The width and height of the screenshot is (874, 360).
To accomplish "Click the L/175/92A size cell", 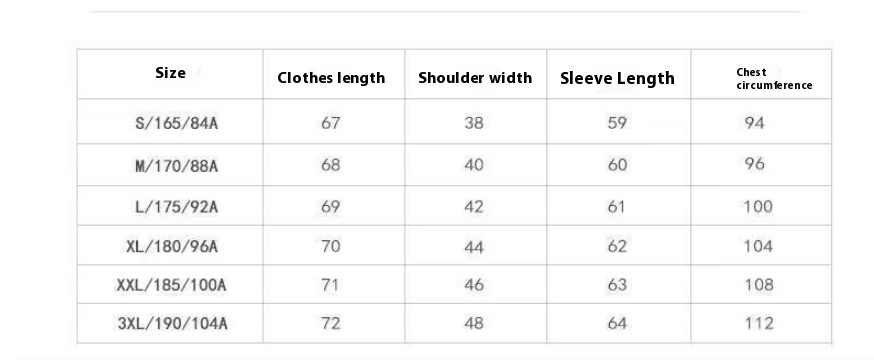I will click(177, 207).
